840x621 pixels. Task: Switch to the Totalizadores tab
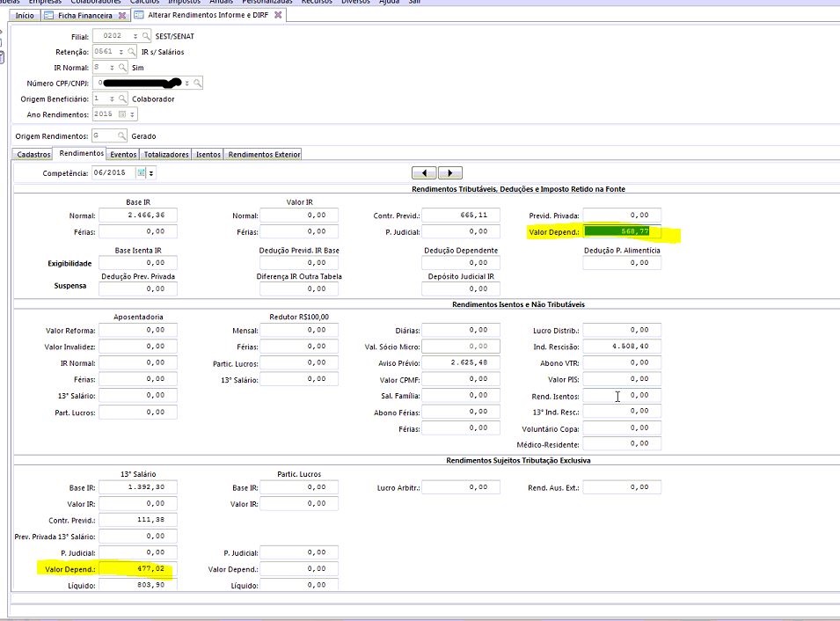pyautogui.click(x=166, y=154)
